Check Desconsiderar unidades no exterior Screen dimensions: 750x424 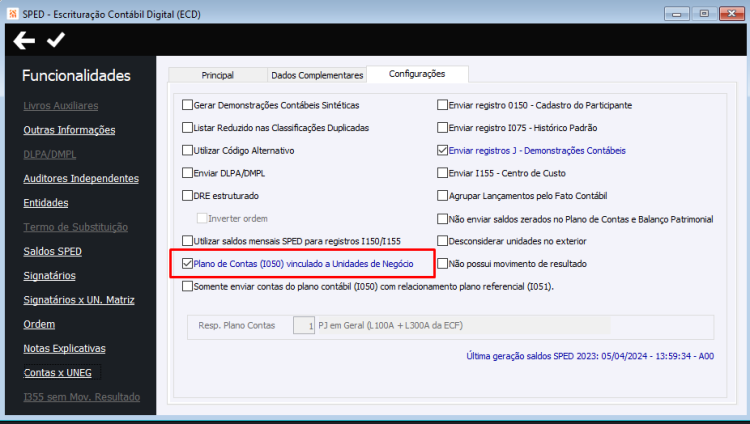pos(442,241)
